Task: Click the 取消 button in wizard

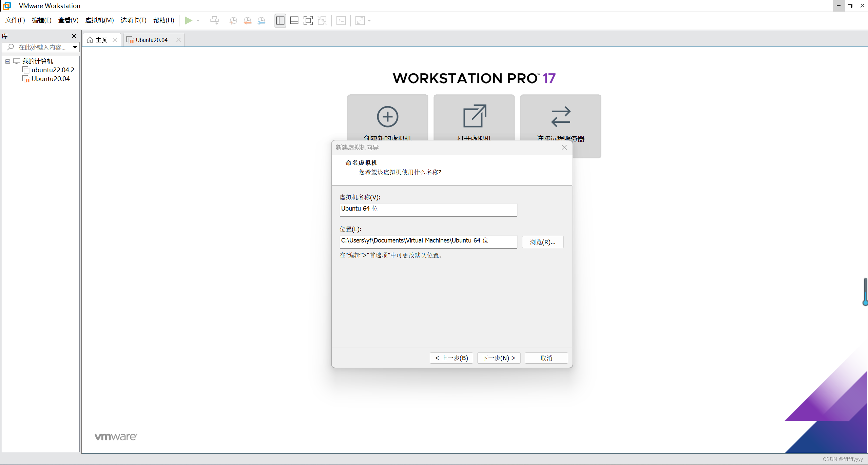Action: coord(546,358)
